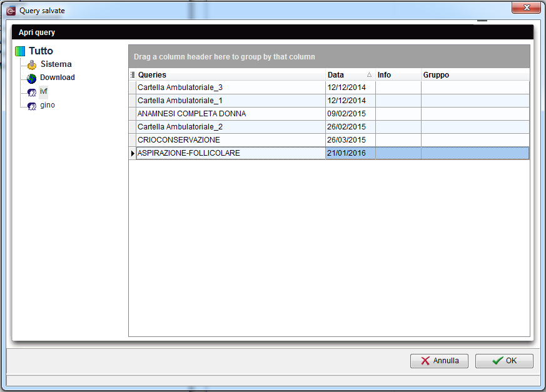546x392 pixels.
Task: Select Cartella Ambulatoriale_3 query
Action: pyautogui.click(x=231, y=88)
